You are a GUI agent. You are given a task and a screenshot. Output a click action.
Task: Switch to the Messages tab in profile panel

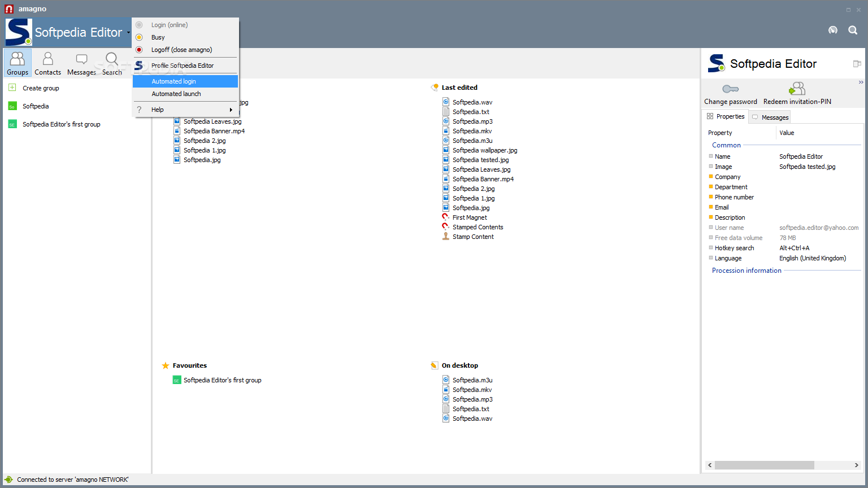coord(770,117)
